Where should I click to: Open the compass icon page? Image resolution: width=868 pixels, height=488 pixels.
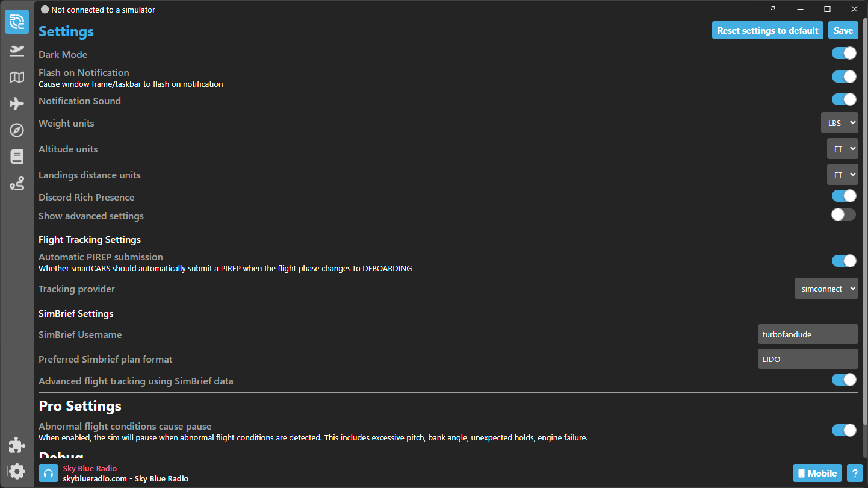pyautogui.click(x=17, y=130)
